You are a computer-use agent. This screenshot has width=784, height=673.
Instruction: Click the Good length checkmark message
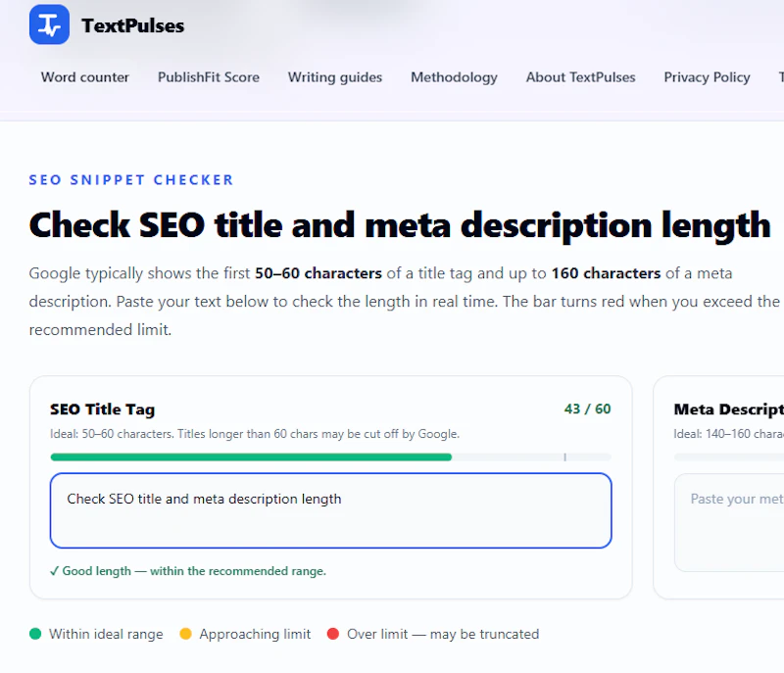click(188, 571)
